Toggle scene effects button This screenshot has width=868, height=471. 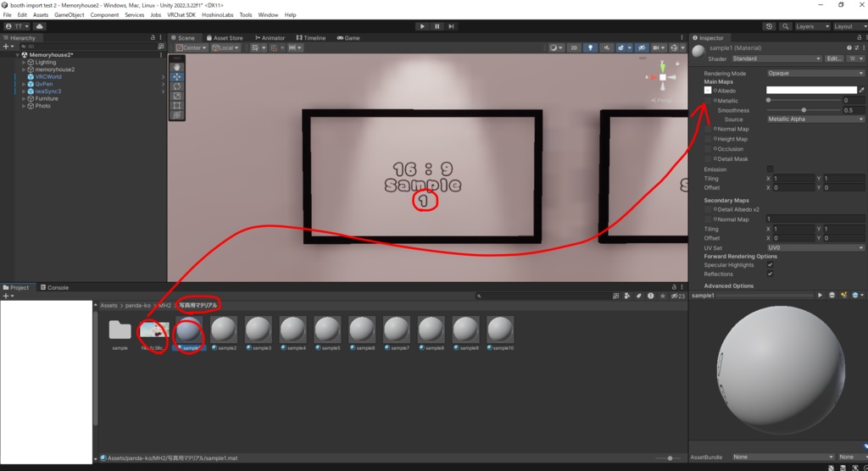click(620, 47)
